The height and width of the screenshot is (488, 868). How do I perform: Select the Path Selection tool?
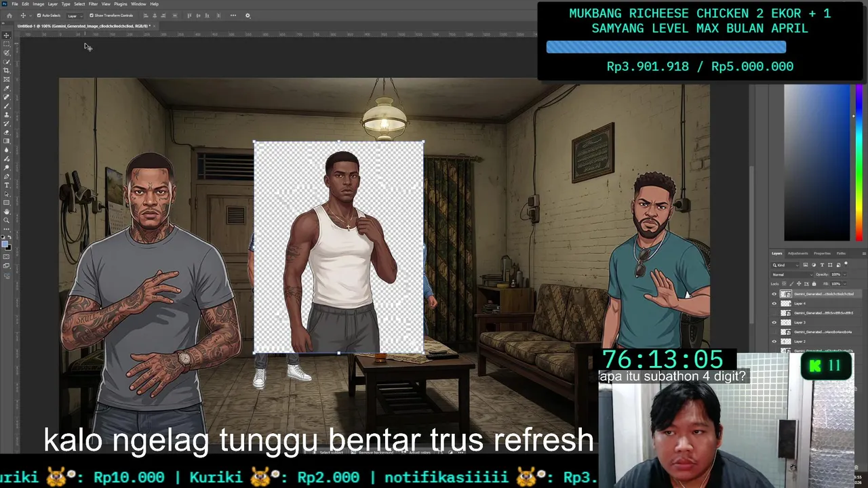point(7,194)
